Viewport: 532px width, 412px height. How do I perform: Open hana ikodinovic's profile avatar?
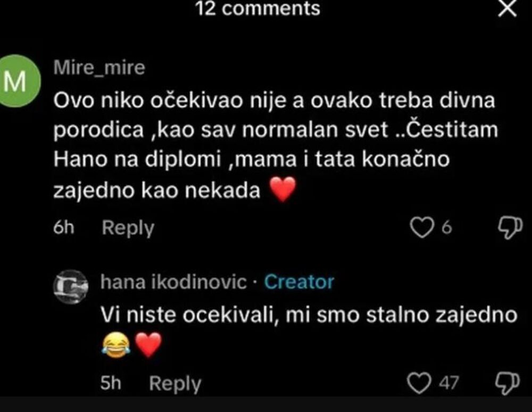(x=71, y=284)
